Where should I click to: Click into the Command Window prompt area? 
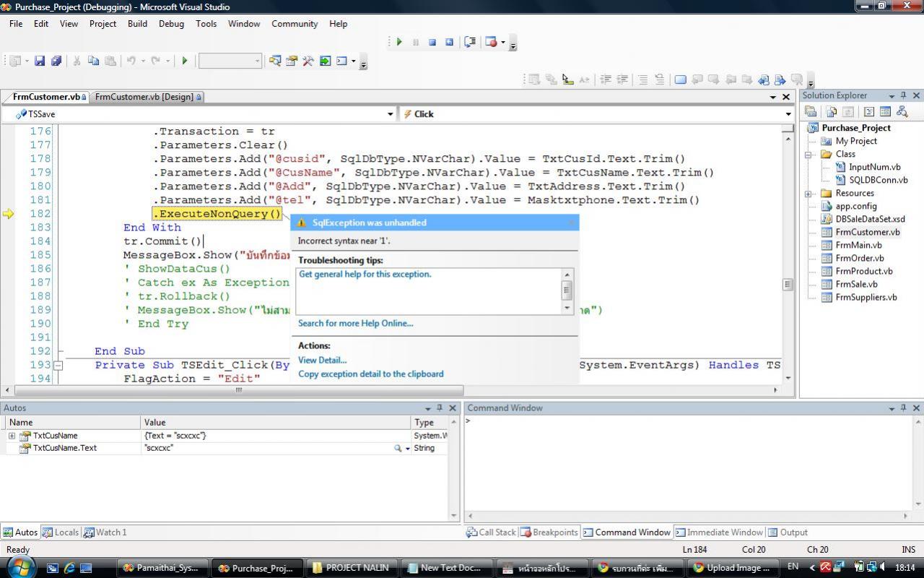click(689, 462)
